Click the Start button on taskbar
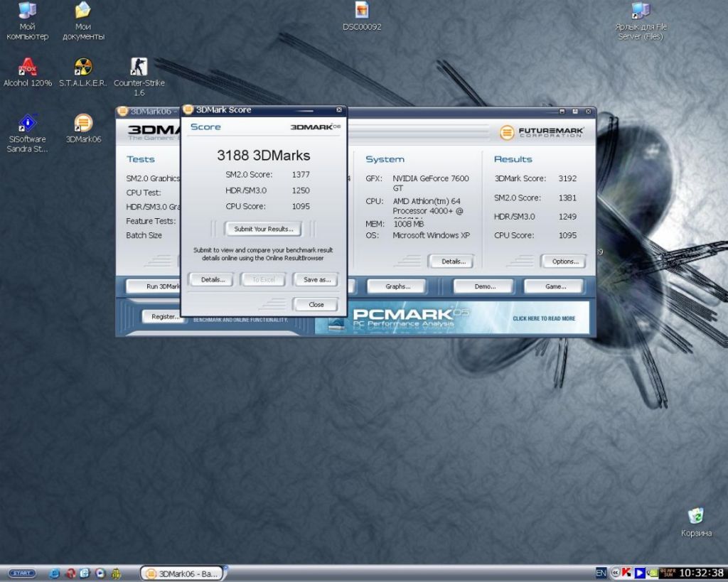This screenshot has width=728, height=582. coord(21,573)
